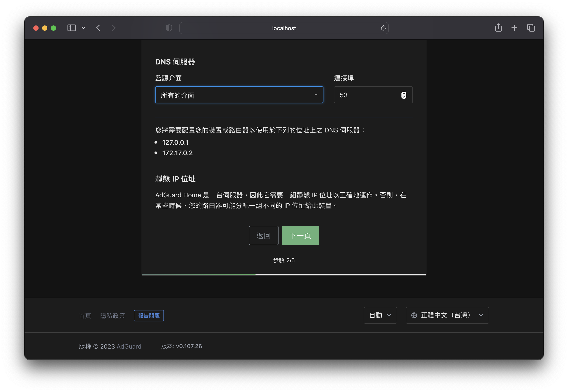Click the 報告問題 report issue button

149,316
